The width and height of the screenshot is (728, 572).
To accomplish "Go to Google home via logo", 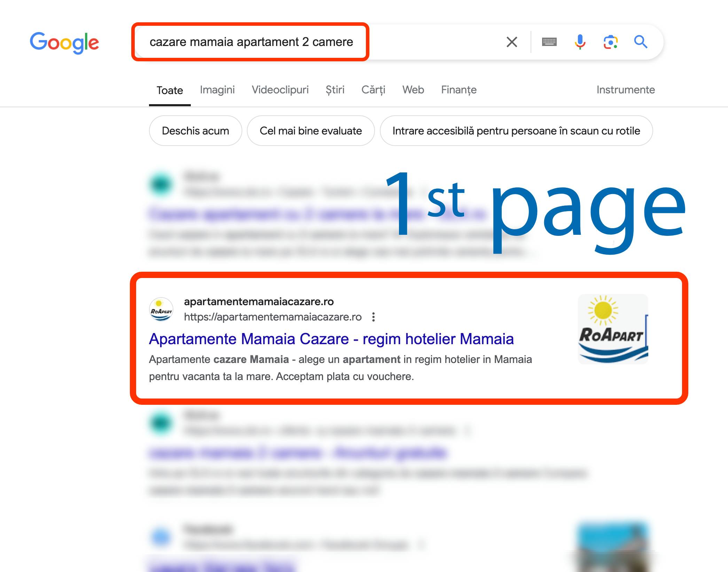I will click(64, 43).
